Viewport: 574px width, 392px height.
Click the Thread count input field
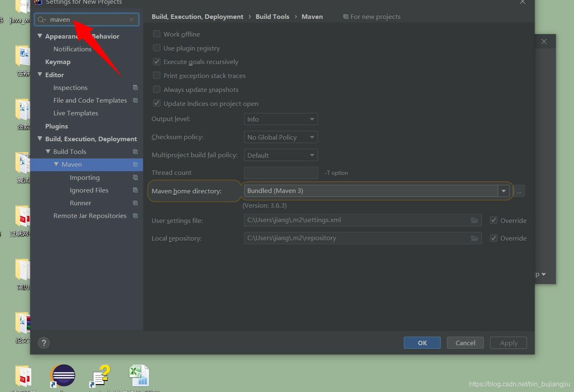(281, 173)
